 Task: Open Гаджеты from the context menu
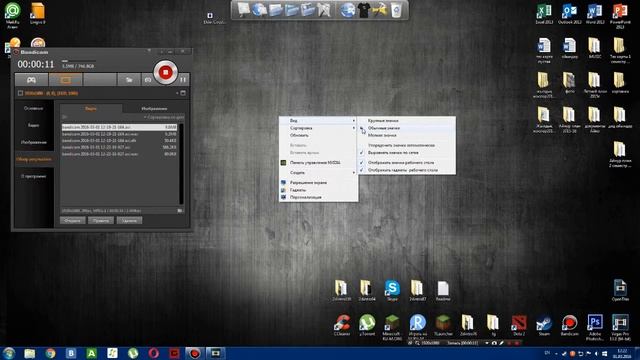(318, 190)
